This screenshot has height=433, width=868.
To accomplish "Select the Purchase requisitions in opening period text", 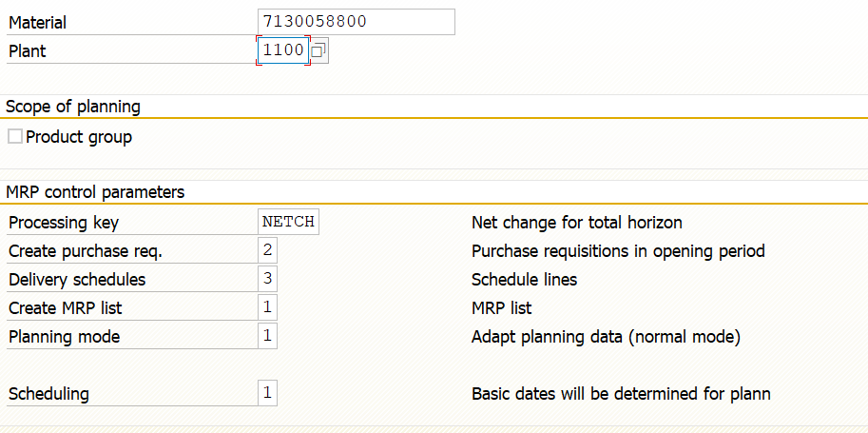I will tap(618, 251).
